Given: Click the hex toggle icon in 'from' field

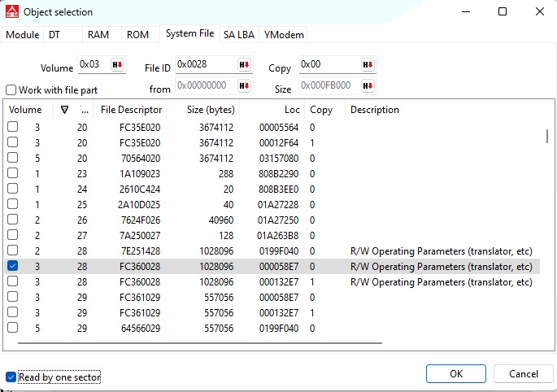Looking at the screenshot, I should click(245, 85).
